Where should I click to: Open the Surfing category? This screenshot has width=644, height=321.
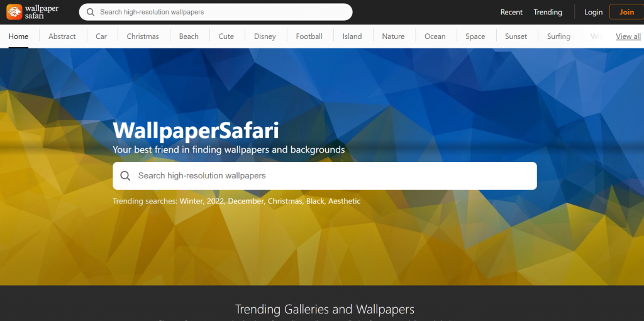pos(558,36)
